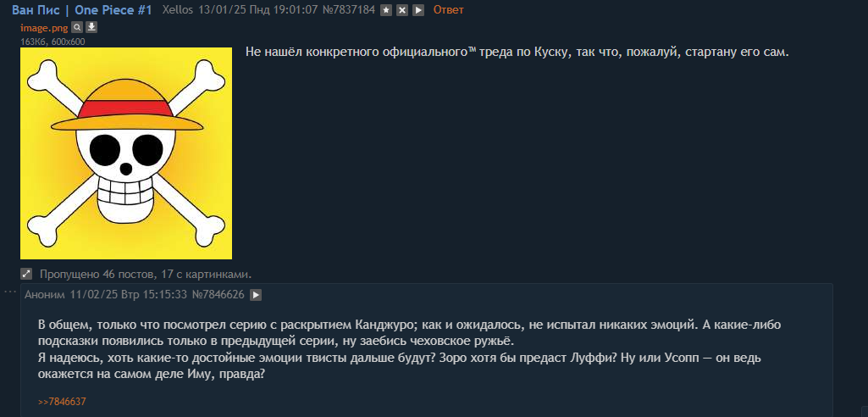The height and width of the screenshot is (417, 868).
Task: Open the arrow menu for post №7837184
Action: (x=418, y=10)
